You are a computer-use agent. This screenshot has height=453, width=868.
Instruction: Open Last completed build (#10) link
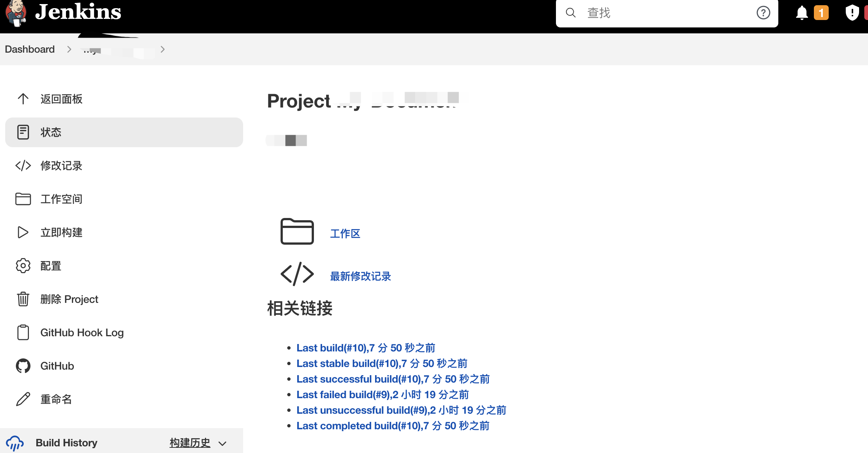coord(393,426)
